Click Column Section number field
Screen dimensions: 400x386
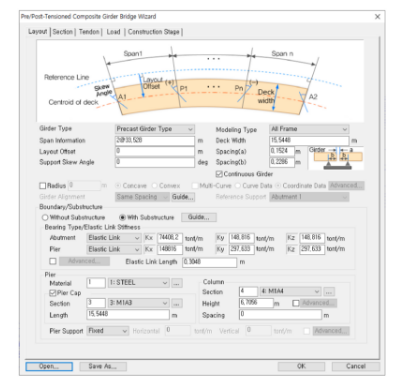click(x=248, y=291)
